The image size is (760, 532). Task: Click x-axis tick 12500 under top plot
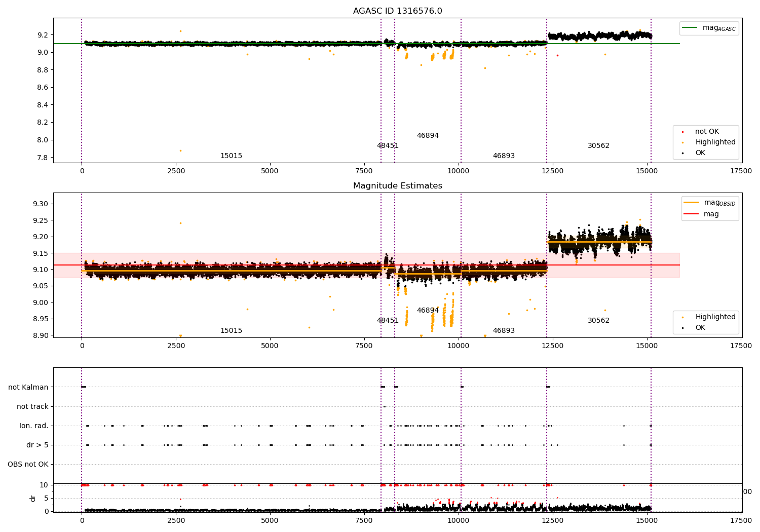553,171
